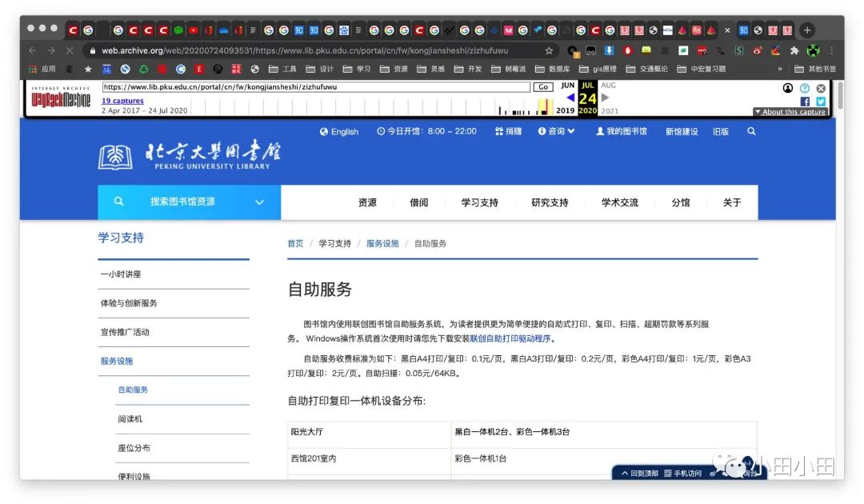864x504 pixels.
Task: Select 2019 on the Wayback year timeline
Action: point(566,110)
